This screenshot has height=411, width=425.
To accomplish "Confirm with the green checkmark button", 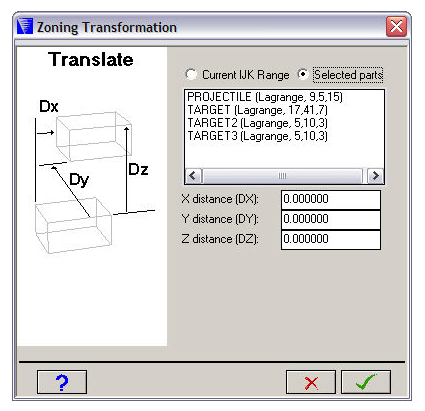I will point(366,382).
